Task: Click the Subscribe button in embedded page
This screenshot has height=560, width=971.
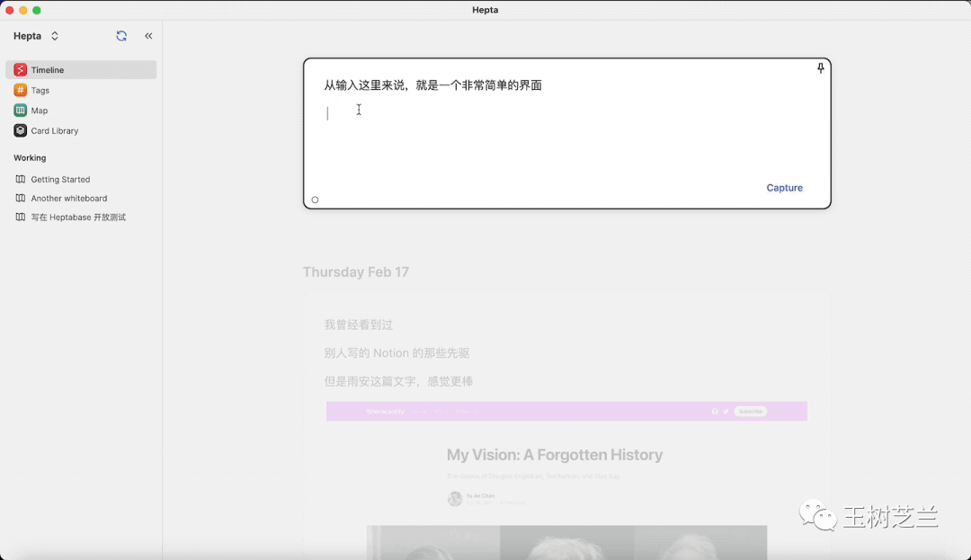Action: (x=751, y=412)
